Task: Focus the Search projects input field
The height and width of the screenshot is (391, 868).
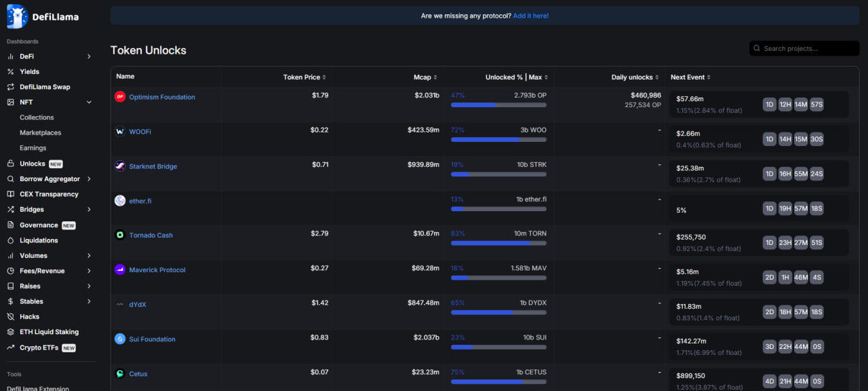Action: point(808,49)
